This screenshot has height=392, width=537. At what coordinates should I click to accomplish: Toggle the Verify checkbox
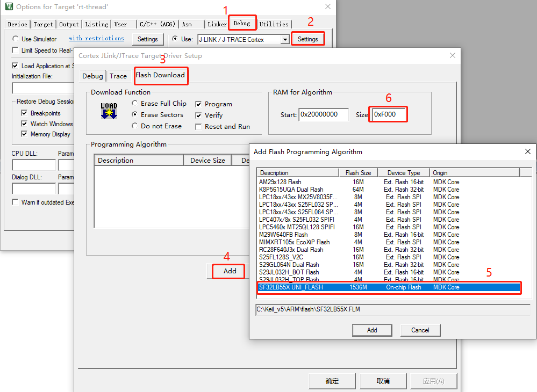(x=198, y=115)
